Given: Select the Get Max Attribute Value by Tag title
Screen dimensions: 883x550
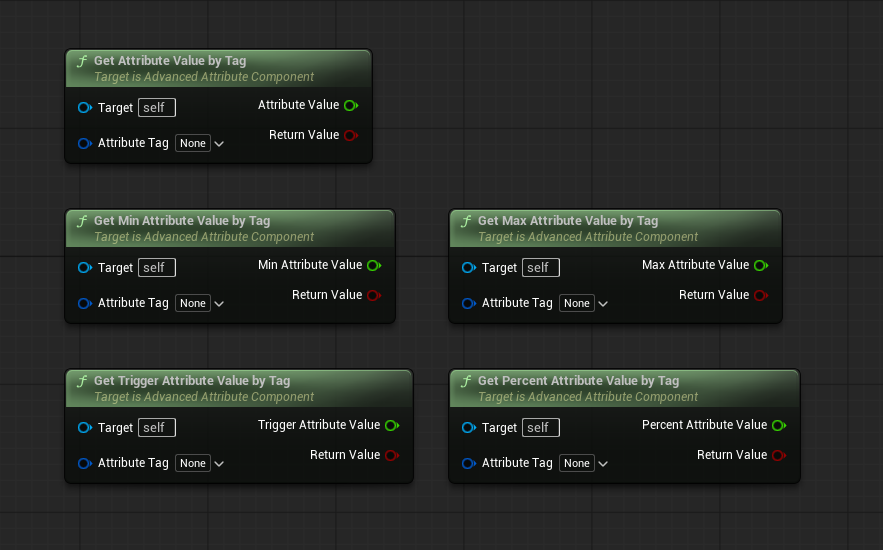Looking at the screenshot, I should (568, 221).
